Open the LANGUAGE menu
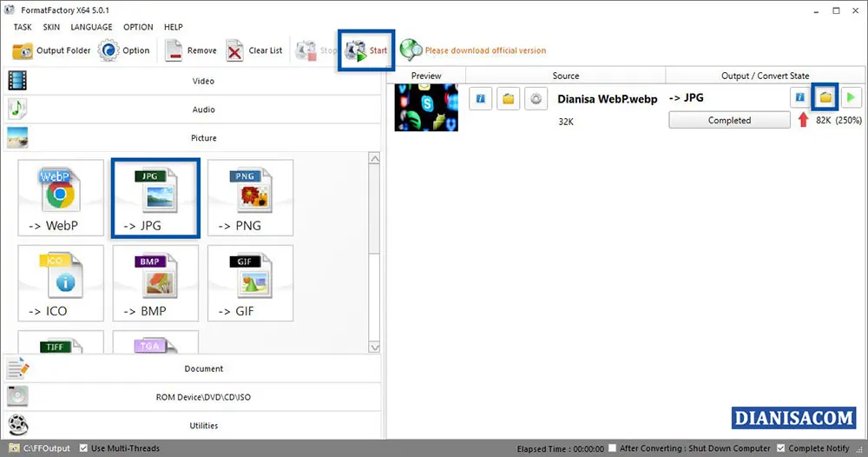 pyautogui.click(x=91, y=27)
